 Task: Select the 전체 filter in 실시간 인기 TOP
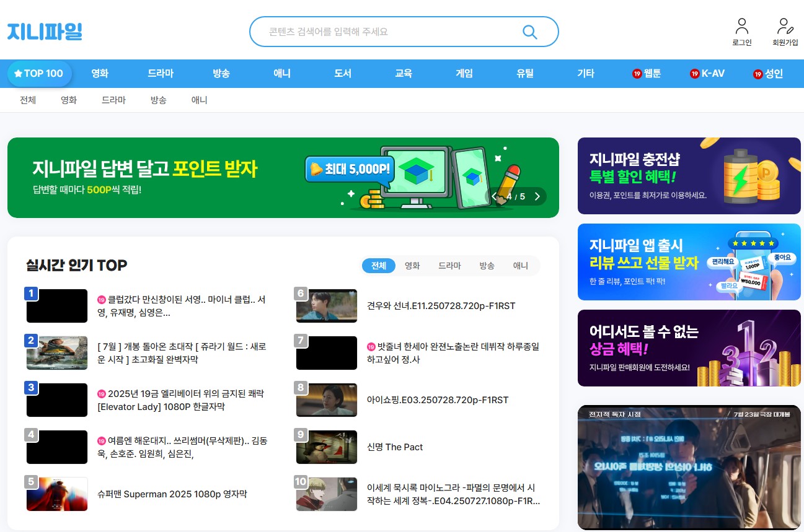378,265
